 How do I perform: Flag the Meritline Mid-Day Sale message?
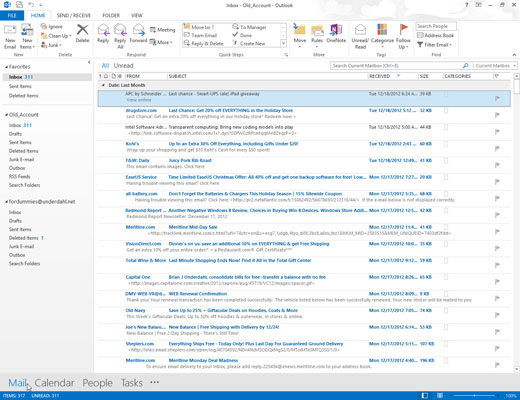[x=497, y=232]
